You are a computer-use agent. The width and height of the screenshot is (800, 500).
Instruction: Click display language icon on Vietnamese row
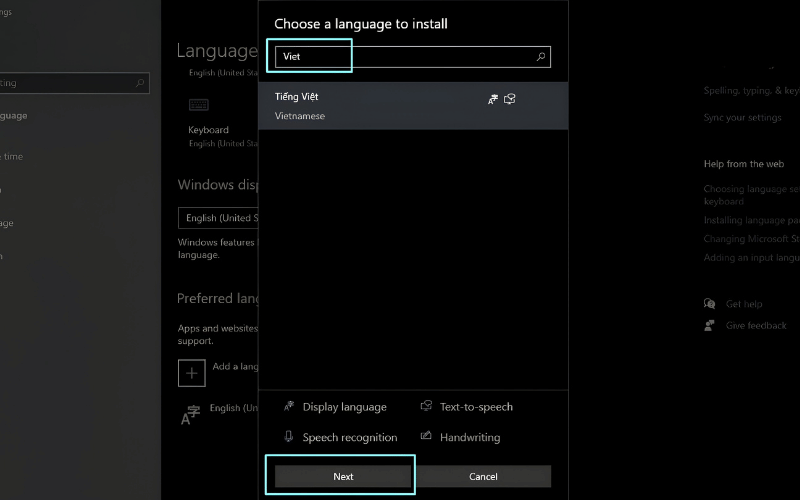492,99
